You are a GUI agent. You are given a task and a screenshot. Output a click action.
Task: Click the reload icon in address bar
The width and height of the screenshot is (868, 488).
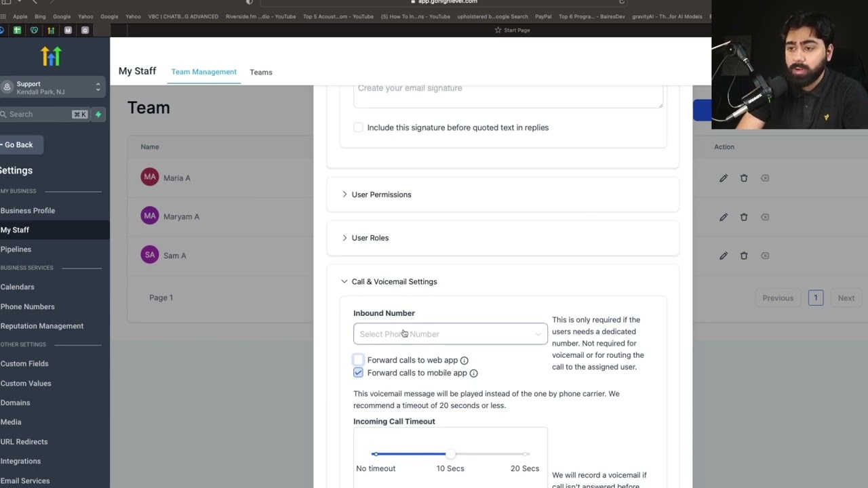(622, 2)
